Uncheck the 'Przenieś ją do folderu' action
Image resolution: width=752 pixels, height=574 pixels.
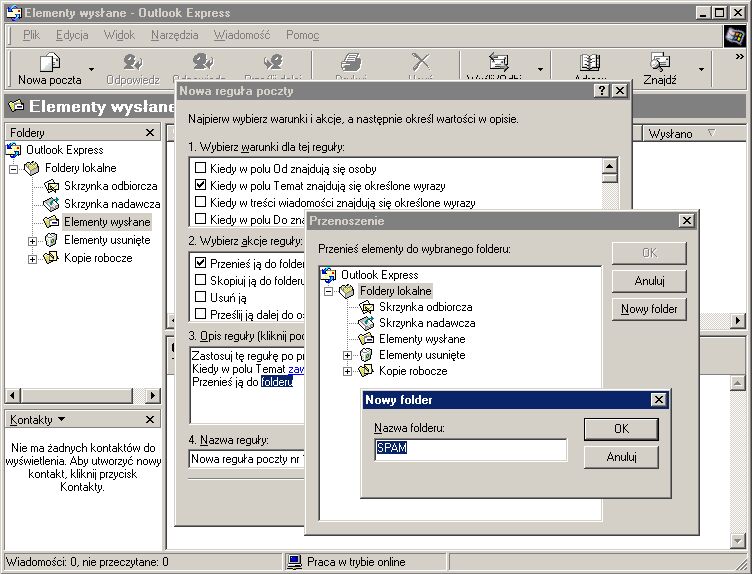(x=200, y=263)
